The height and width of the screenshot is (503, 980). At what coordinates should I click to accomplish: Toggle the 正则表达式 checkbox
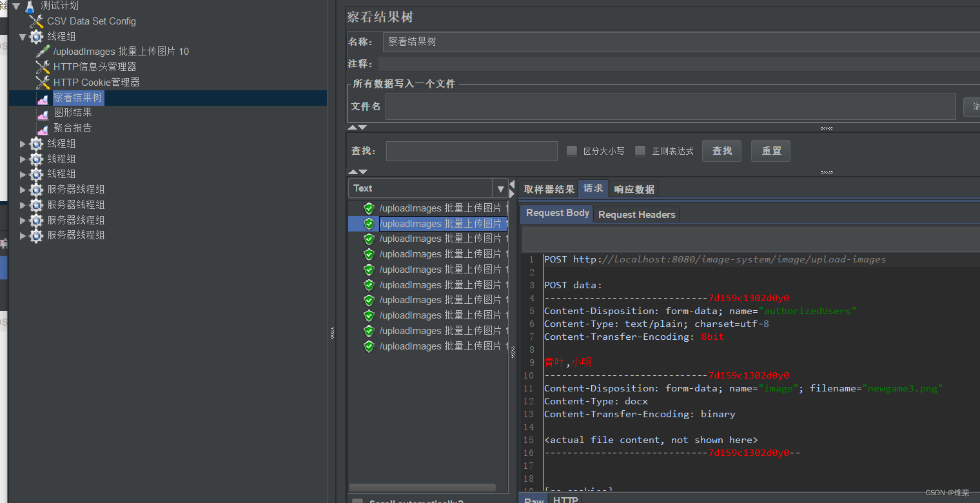click(x=640, y=151)
